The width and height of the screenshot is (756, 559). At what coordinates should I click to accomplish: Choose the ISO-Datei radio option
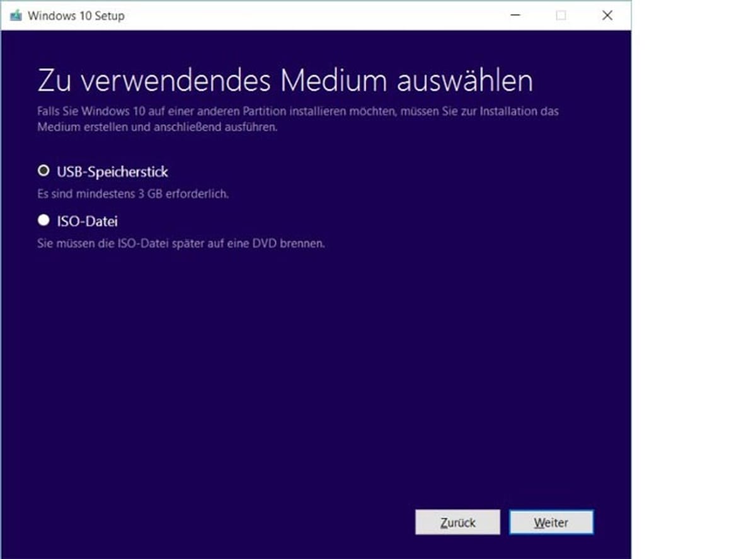coord(43,220)
